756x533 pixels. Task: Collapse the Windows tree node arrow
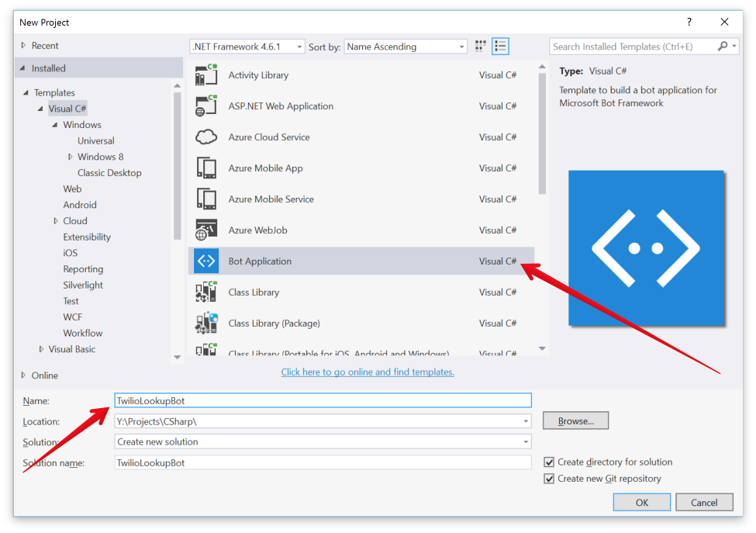pos(55,124)
